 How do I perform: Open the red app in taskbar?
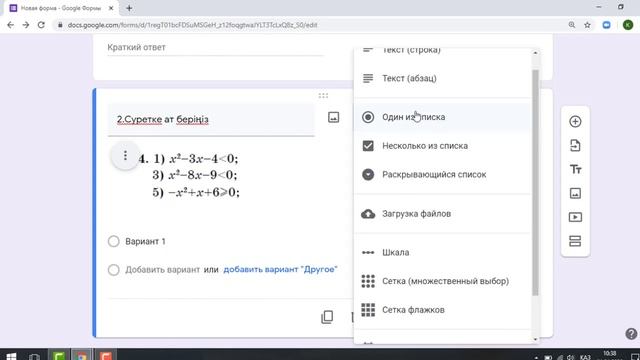[105, 356]
